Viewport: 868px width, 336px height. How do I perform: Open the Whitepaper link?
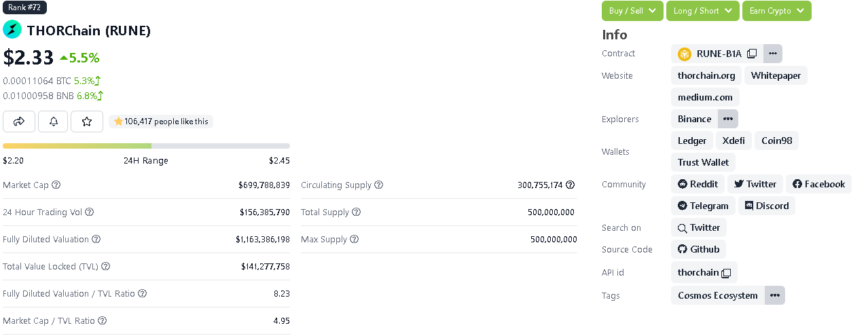point(776,75)
